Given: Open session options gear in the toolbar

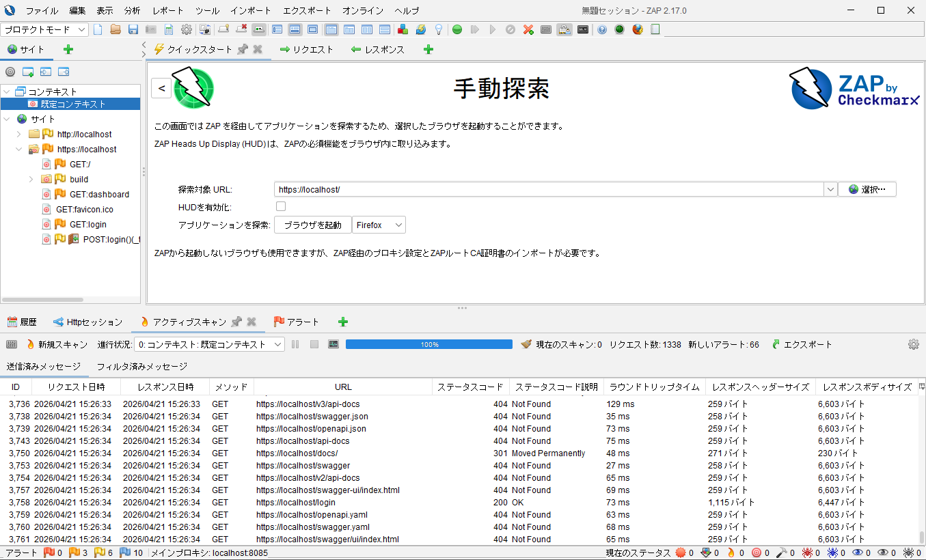Looking at the screenshot, I should pos(187,29).
